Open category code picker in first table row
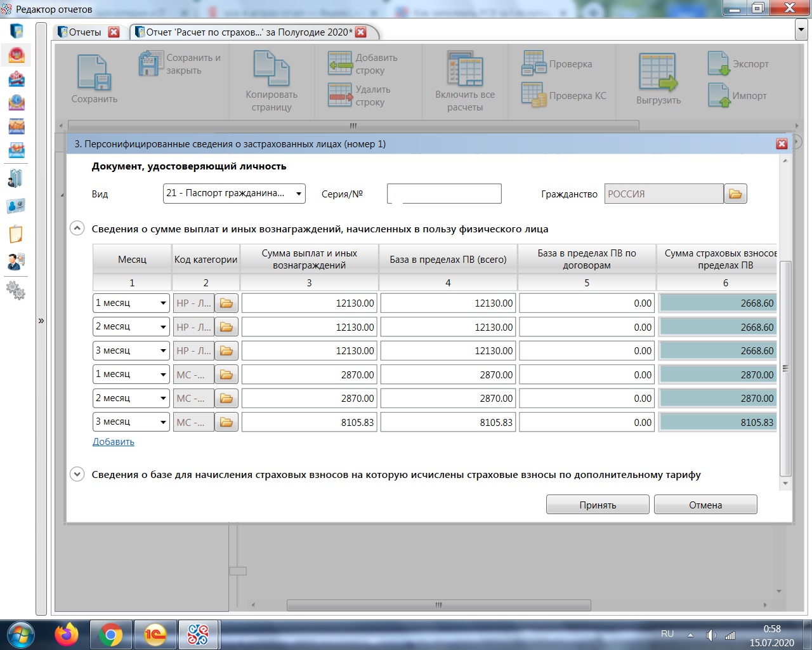The image size is (812, 650). pyautogui.click(x=226, y=303)
